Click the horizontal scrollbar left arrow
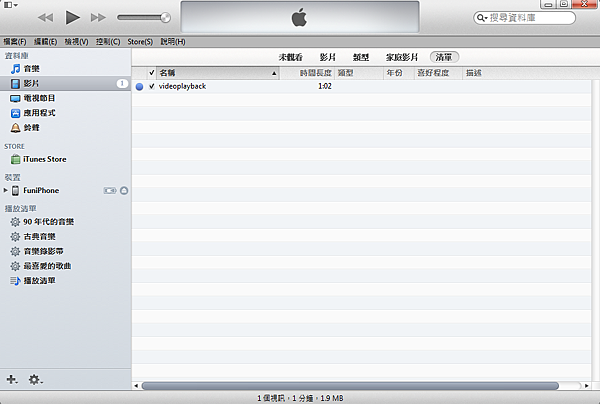Screen dimensions: 600x404 [136, 386]
